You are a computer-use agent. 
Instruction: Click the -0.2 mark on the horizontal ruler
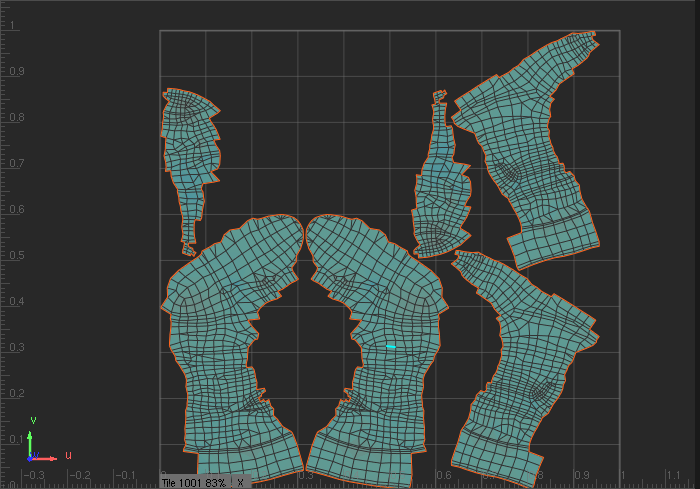[x=79, y=475]
